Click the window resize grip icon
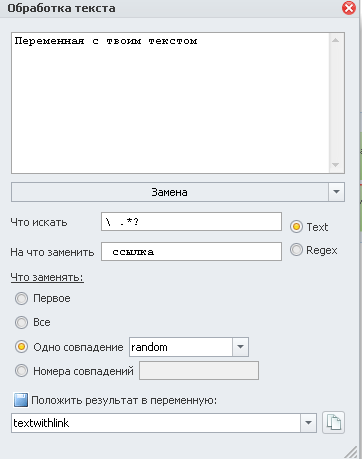 pos(351,452)
